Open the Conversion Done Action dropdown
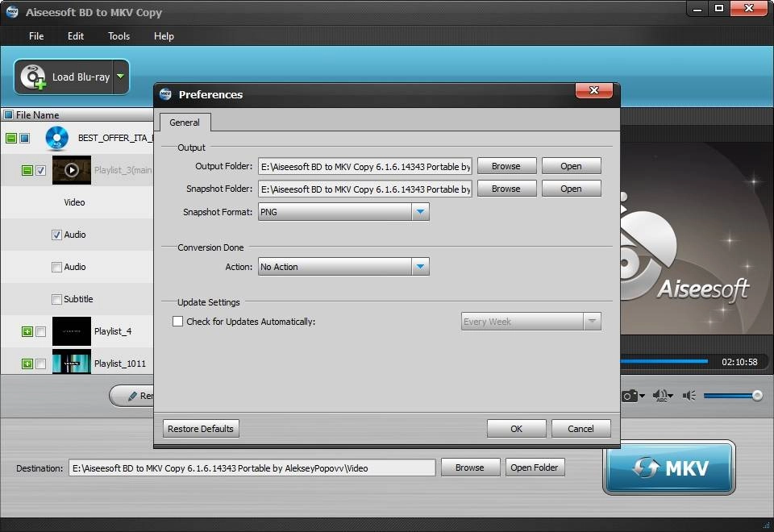 (x=343, y=267)
